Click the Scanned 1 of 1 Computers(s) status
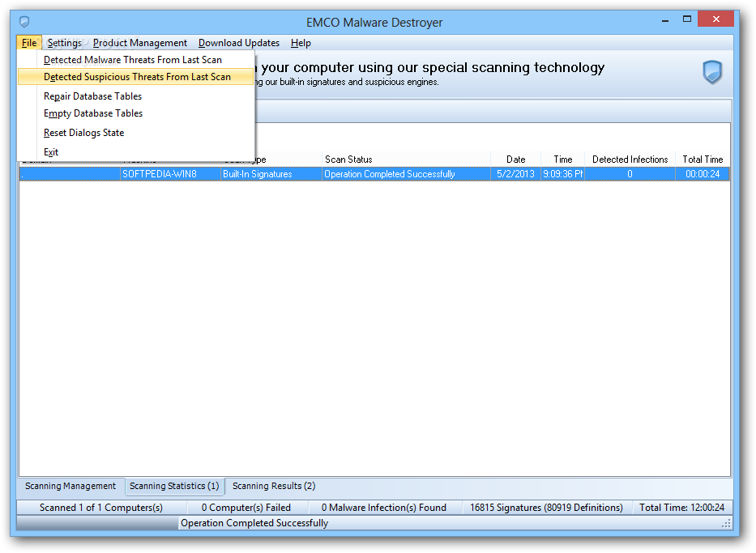The width and height of the screenshot is (756, 553). 101,508
